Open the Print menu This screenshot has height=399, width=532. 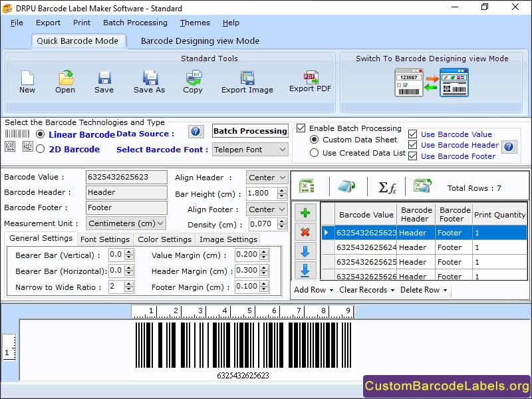click(x=82, y=23)
